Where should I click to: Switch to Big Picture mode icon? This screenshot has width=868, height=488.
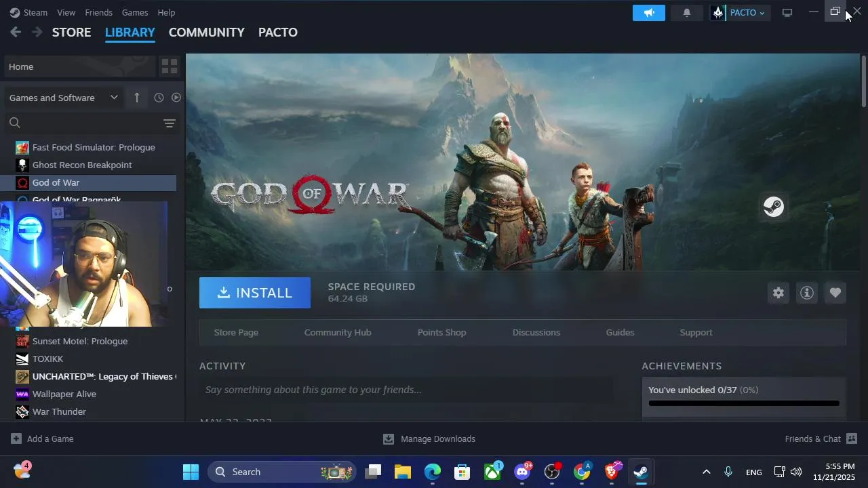[x=787, y=13]
